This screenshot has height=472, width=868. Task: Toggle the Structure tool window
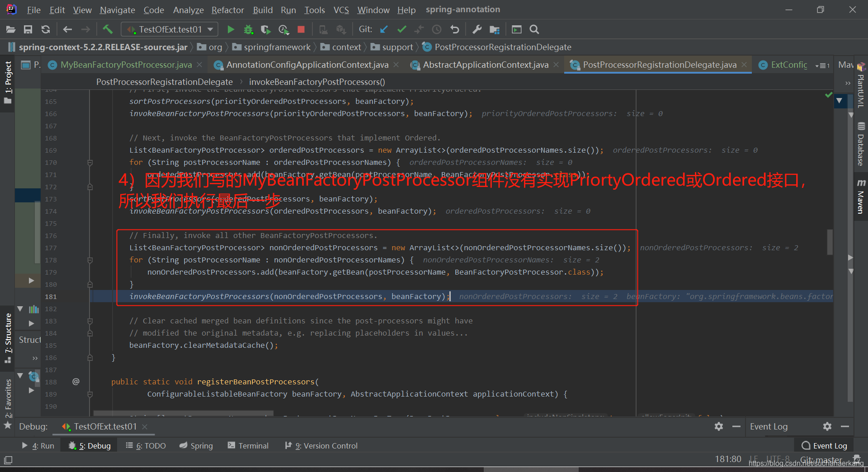coord(8,338)
